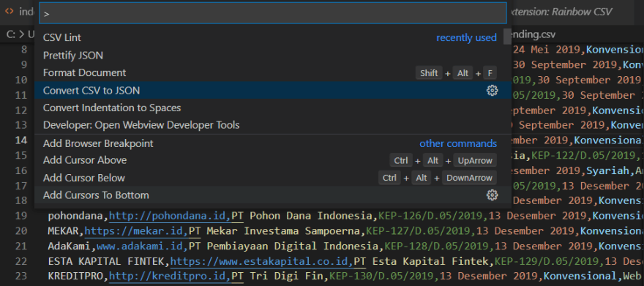This screenshot has height=286, width=644.
Task: Choose Add Cursors To Bottom command
Action: [273, 195]
